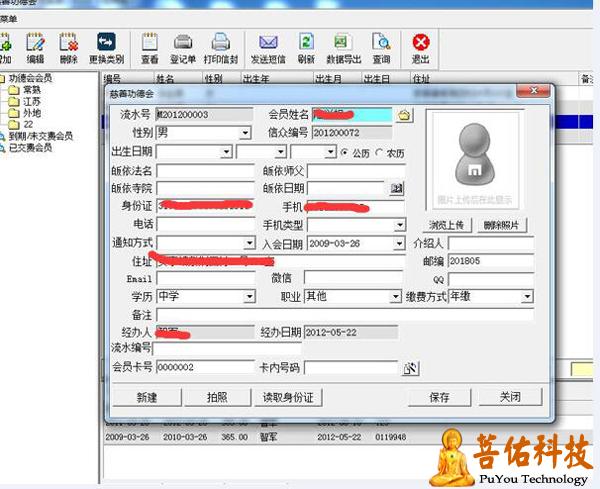This screenshot has width=600, height=489.
Task: Click the 数据导出 data export icon
Action: click(x=341, y=44)
